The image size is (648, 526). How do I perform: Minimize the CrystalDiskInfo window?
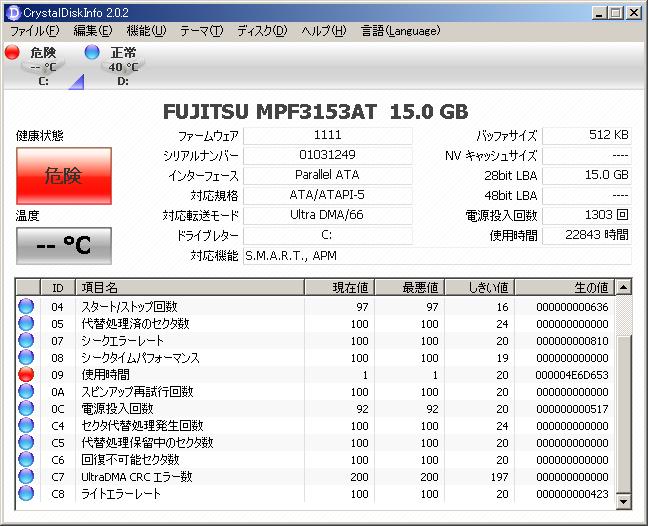(599, 13)
